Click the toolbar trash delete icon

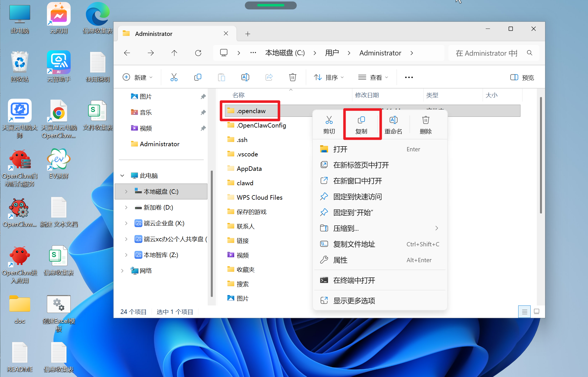tap(292, 77)
